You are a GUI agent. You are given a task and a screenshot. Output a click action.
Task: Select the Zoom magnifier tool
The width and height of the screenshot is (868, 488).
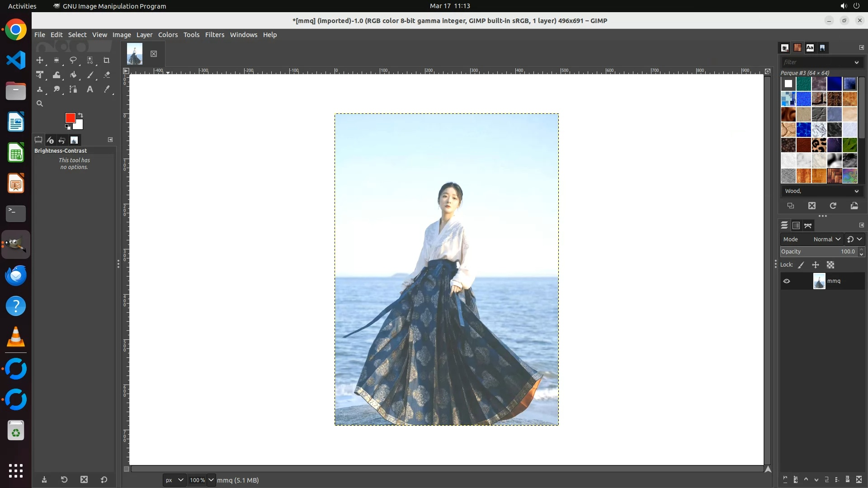tap(40, 103)
